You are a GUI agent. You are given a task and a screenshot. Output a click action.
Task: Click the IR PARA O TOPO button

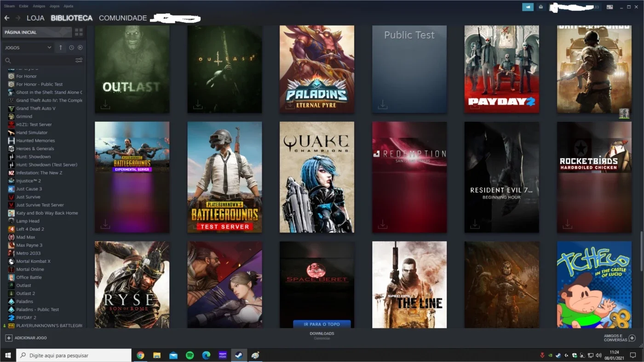322,324
